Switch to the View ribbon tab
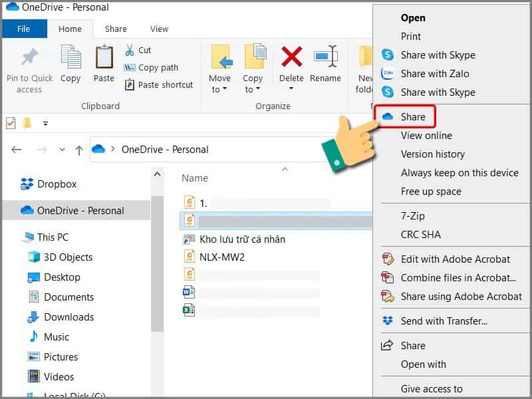 159,29
